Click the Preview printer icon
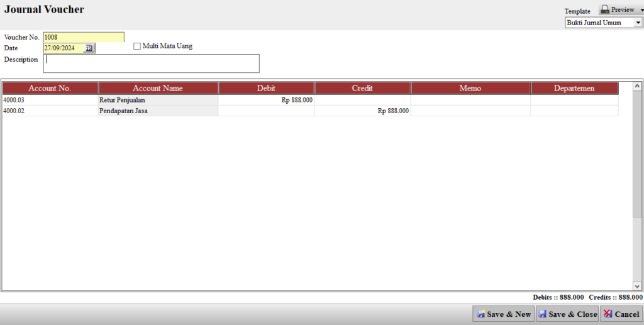This screenshot has width=644, height=325. 605,9
